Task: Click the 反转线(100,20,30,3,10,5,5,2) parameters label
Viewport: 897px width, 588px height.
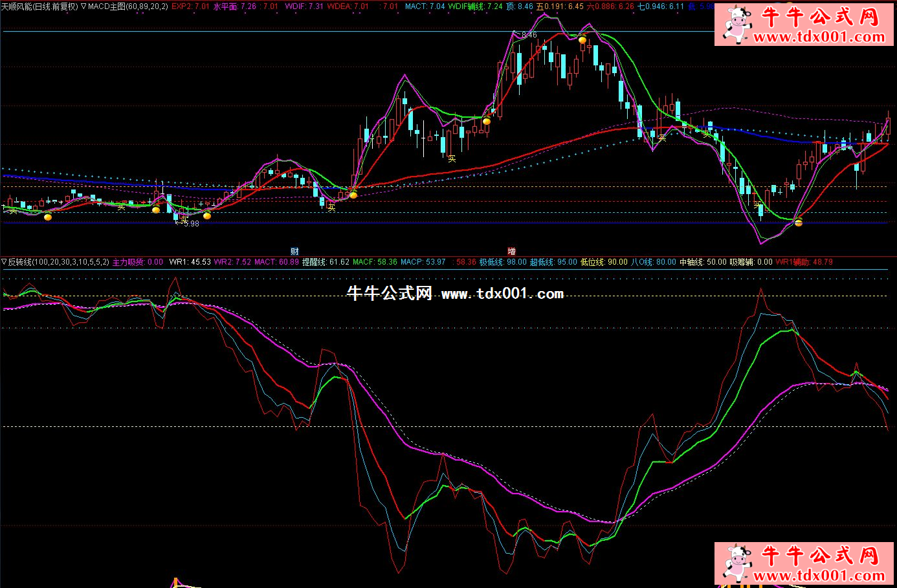Action: (x=59, y=262)
